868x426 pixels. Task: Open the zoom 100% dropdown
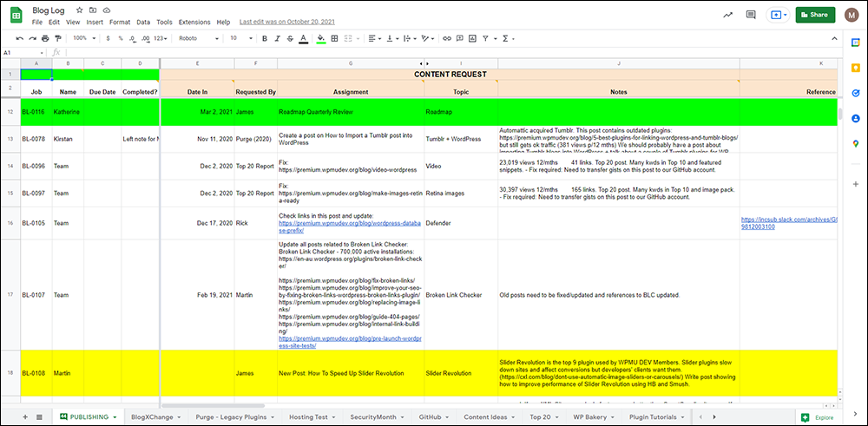pos(82,39)
